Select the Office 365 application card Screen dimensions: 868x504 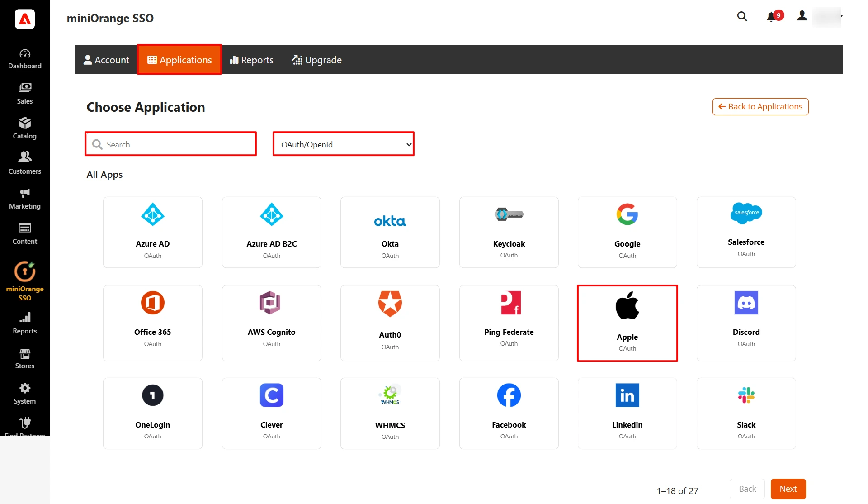pyautogui.click(x=153, y=323)
